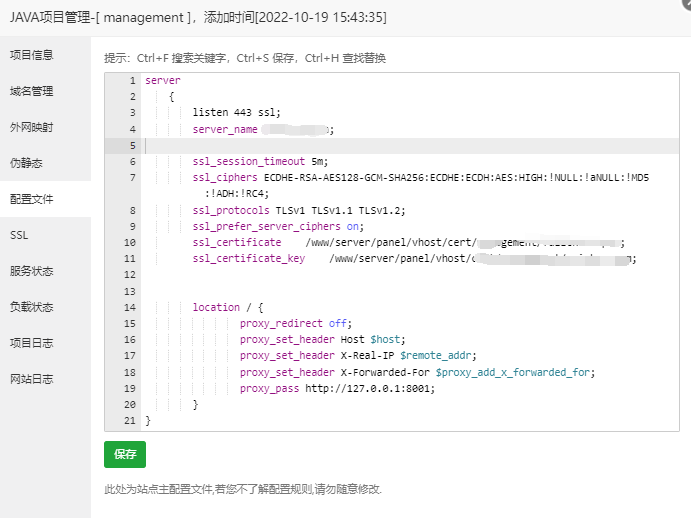
Task: Click 'X-Forwarded-For' header name
Action: (x=385, y=373)
